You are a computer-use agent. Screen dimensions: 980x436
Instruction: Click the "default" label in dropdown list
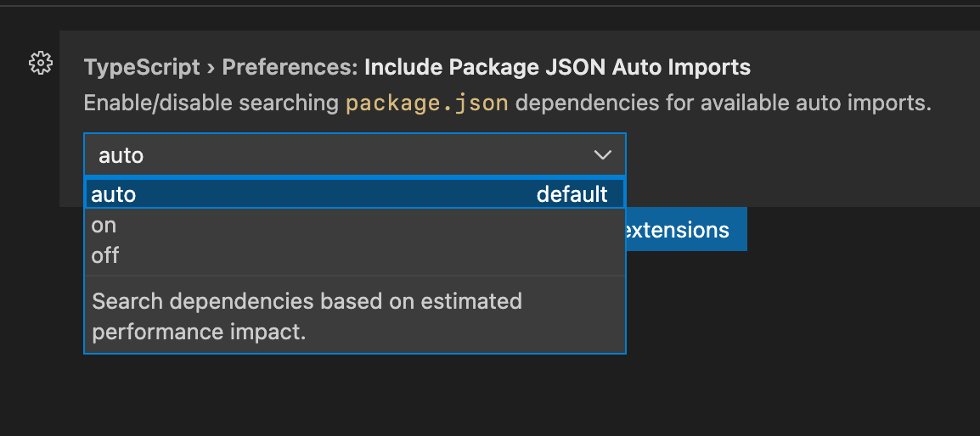point(572,194)
